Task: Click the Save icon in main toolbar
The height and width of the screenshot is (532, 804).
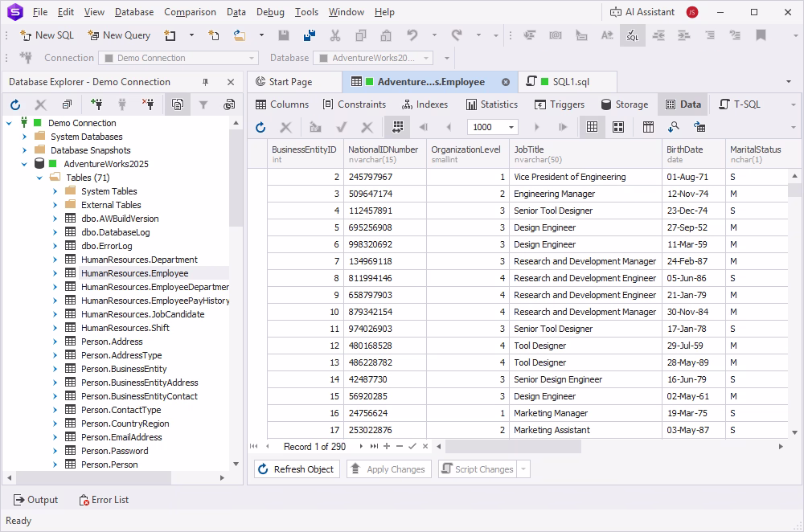Action: point(284,35)
